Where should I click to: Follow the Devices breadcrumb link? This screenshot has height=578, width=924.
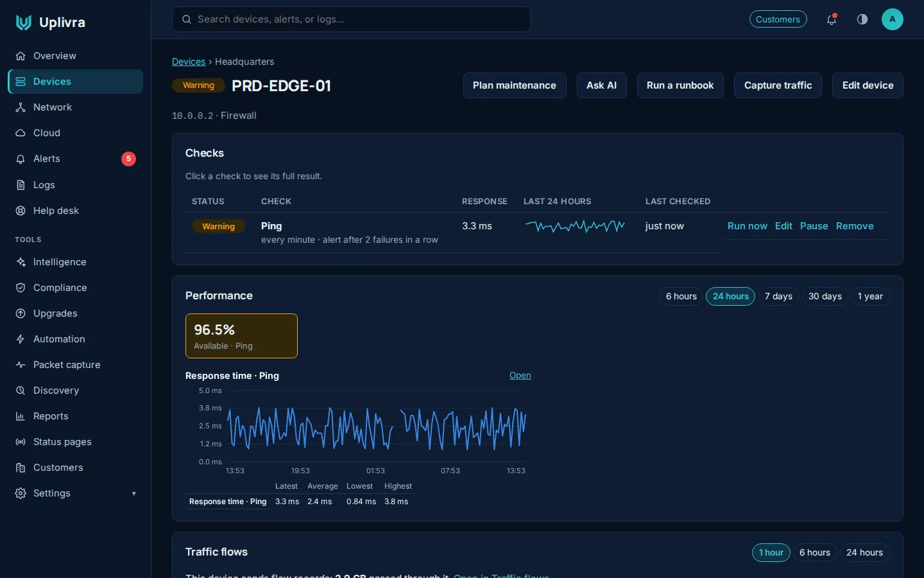point(189,62)
